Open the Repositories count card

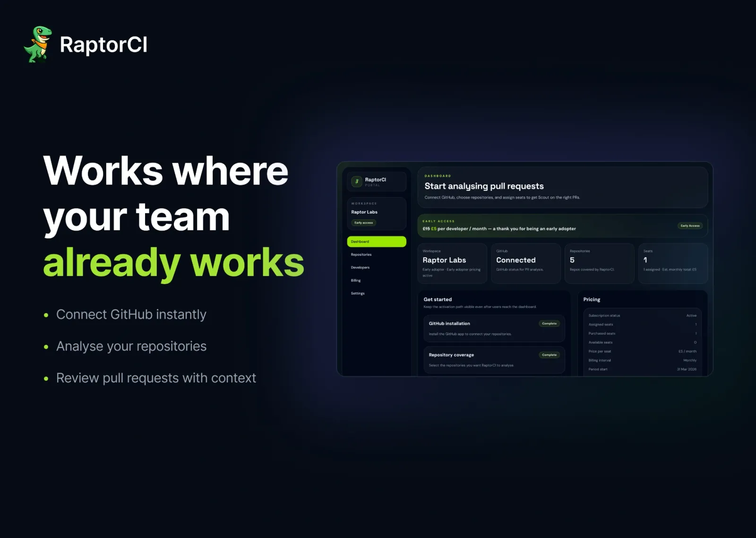pyautogui.click(x=599, y=263)
